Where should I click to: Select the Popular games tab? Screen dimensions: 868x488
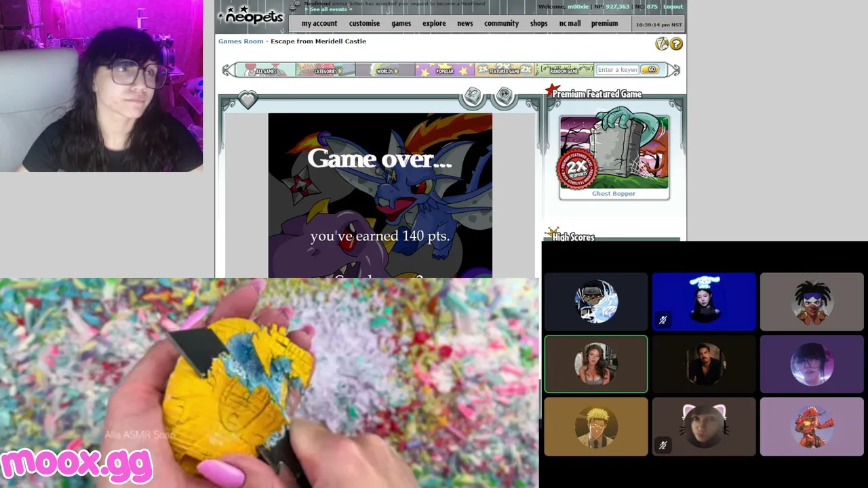pos(445,70)
